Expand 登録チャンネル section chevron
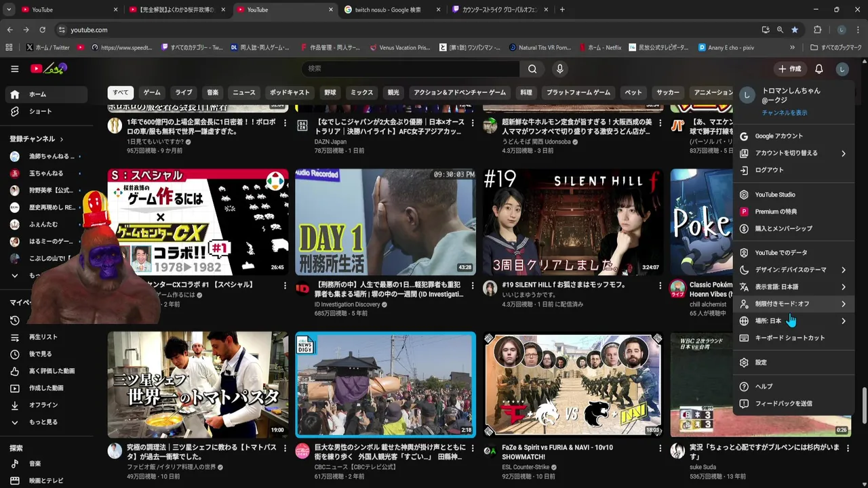The image size is (868, 488). [x=61, y=139]
